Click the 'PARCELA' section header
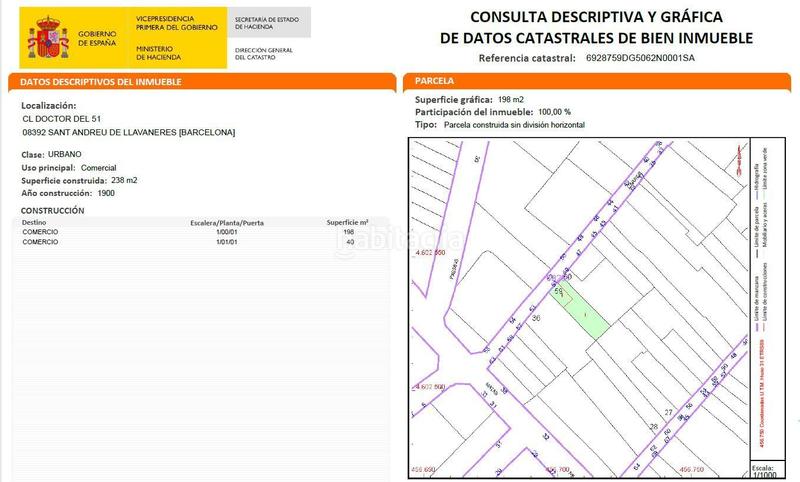 coord(434,81)
